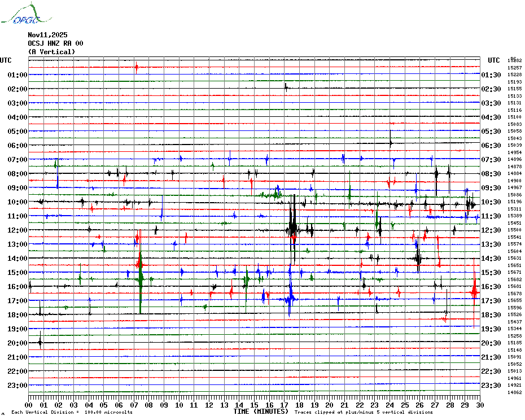Click the minute axis label '00'
This screenshot has width=525, height=420.
(x=29, y=405)
